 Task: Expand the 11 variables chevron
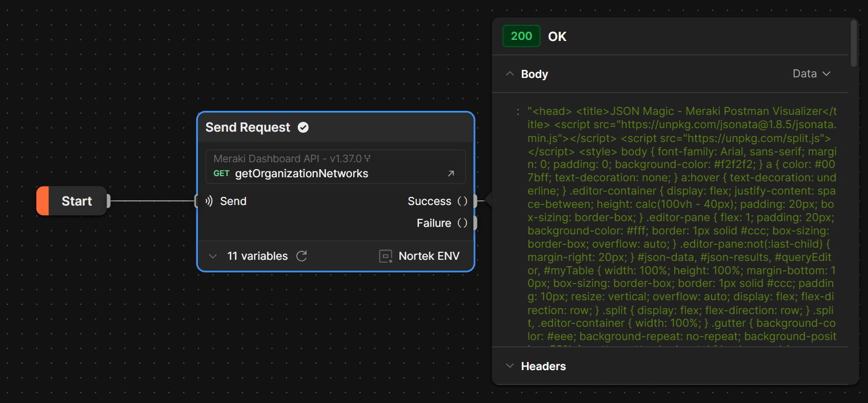click(x=213, y=256)
